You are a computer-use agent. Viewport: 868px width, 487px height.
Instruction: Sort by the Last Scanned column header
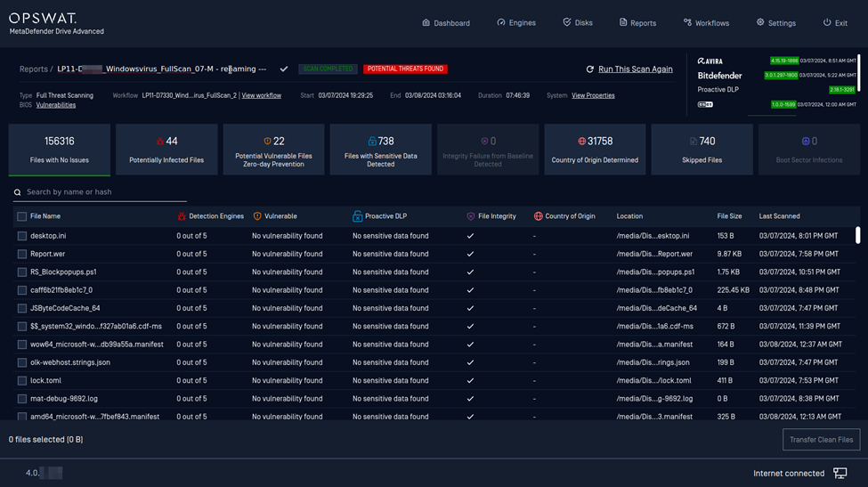click(x=779, y=216)
